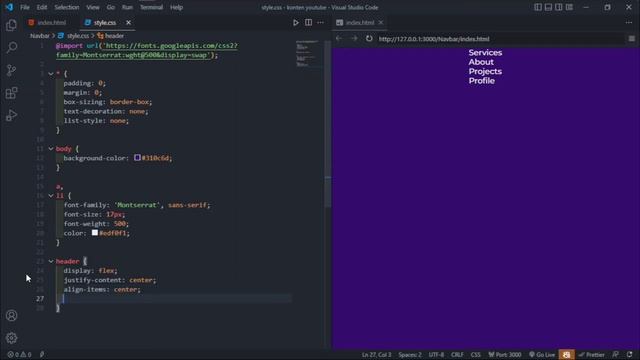Follow the Projects link in preview
640x360 pixels.
click(x=485, y=71)
